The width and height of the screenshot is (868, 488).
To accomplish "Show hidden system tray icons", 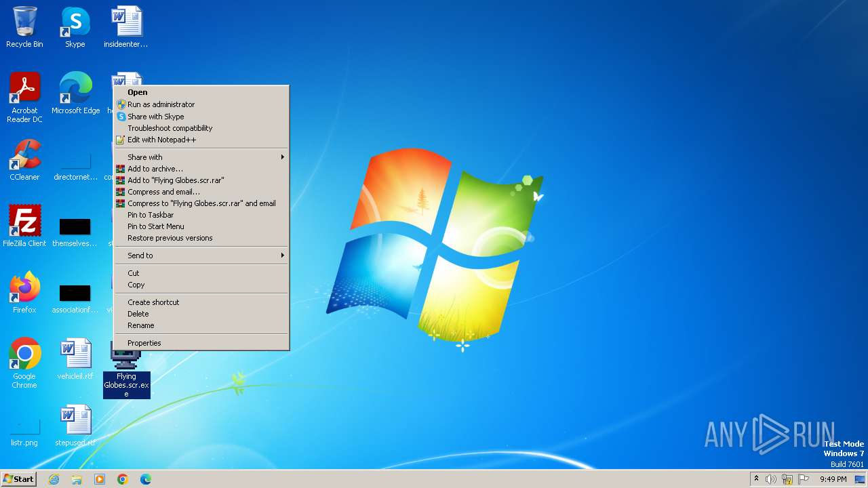I will [x=756, y=479].
